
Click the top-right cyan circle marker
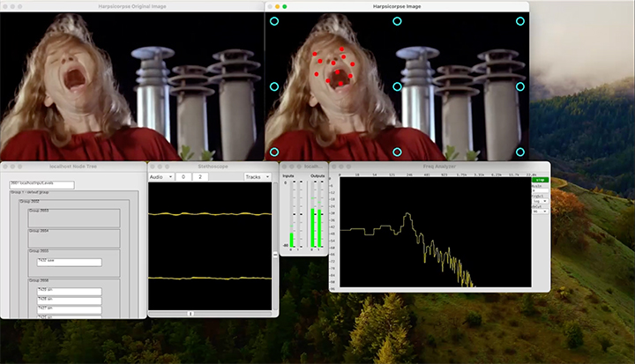(x=520, y=20)
